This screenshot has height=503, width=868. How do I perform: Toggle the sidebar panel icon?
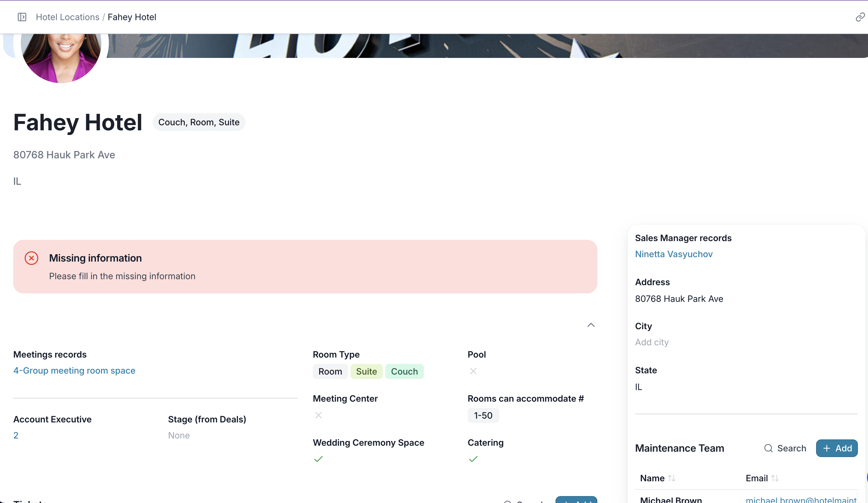point(22,17)
